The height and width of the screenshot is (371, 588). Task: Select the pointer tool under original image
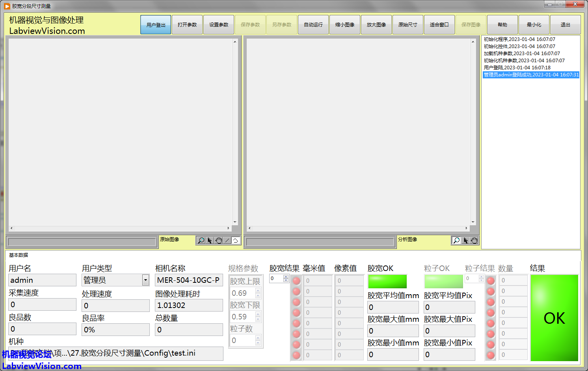[210, 240]
